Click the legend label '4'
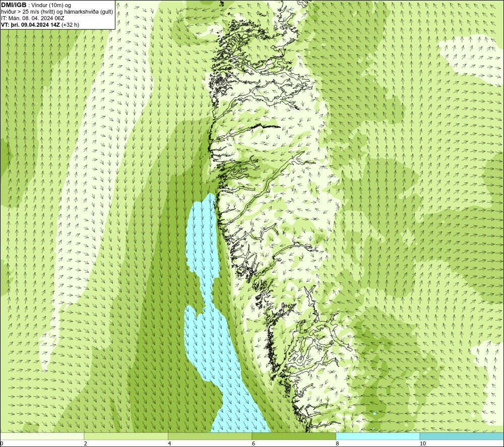504x447 pixels. (x=169, y=444)
